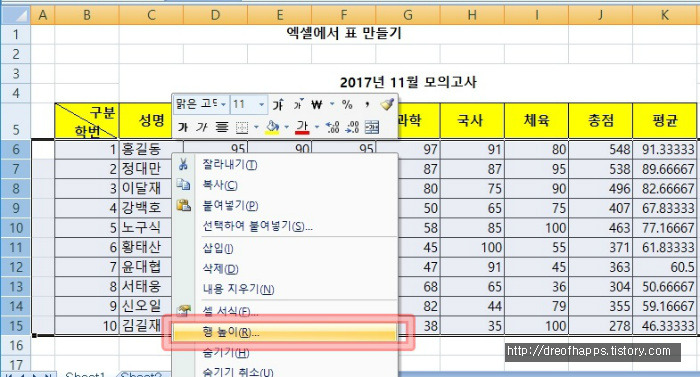Choose 숨기기(H) to hide rows
The width and height of the screenshot is (700, 377).
tap(285, 352)
